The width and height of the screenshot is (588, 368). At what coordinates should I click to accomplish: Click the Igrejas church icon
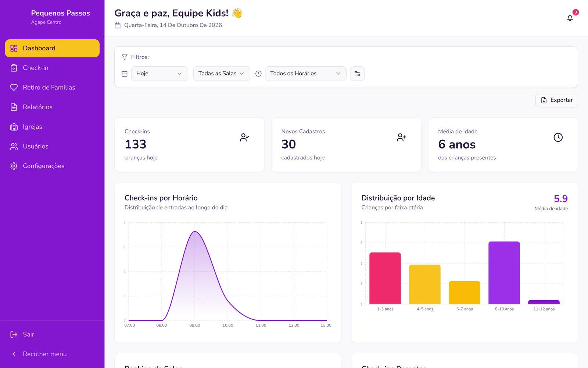(14, 127)
